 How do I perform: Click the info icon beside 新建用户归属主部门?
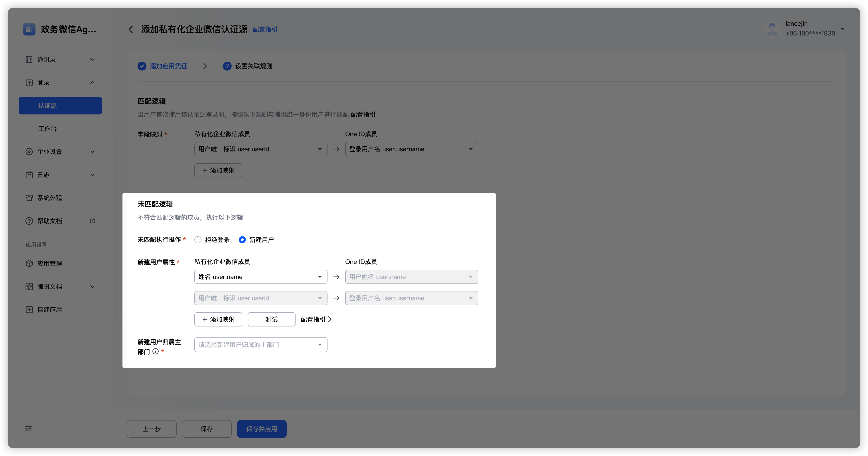click(155, 351)
